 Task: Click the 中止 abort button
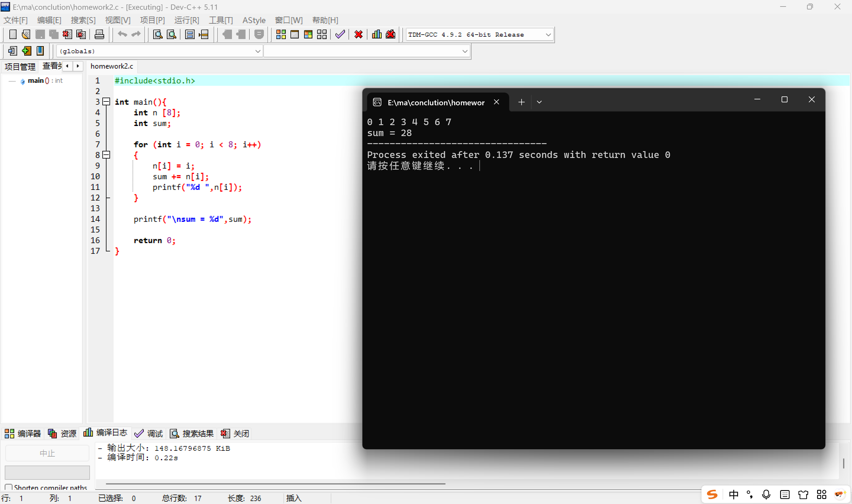(47, 453)
